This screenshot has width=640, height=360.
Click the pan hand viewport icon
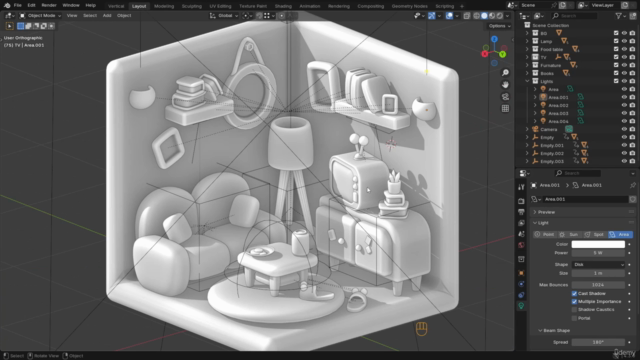pos(505,84)
